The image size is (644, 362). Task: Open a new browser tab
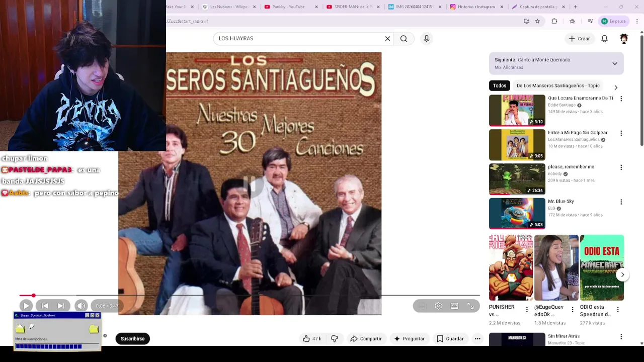(x=576, y=7)
